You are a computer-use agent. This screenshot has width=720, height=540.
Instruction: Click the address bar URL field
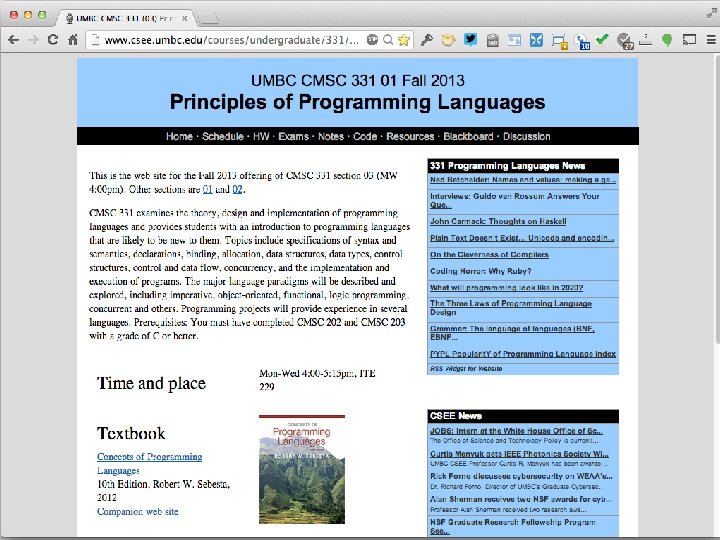point(232,40)
